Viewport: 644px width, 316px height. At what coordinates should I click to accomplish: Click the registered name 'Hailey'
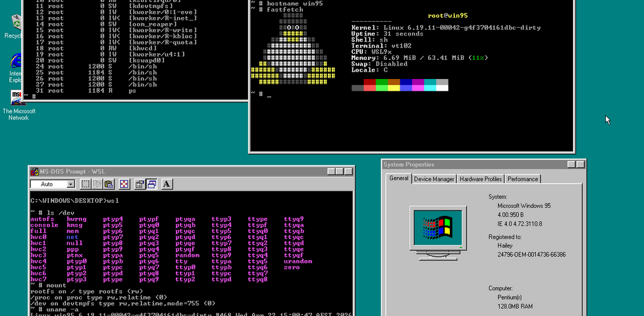[505, 246]
